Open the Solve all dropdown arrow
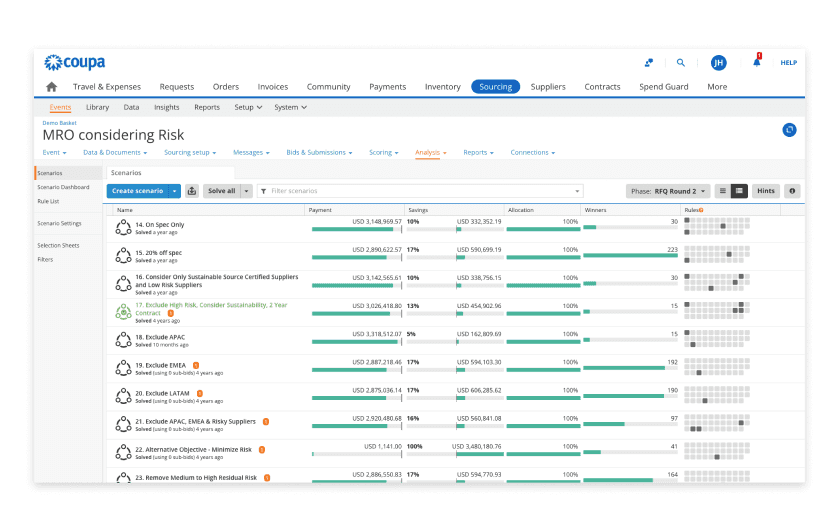This screenshot has width=838, height=531. tap(247, 191)
